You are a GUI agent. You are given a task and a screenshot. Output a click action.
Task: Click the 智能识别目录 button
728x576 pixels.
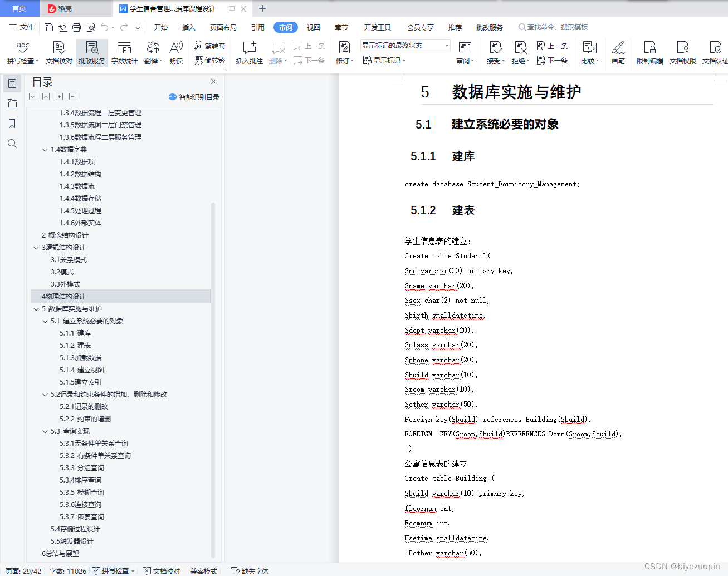195,96
